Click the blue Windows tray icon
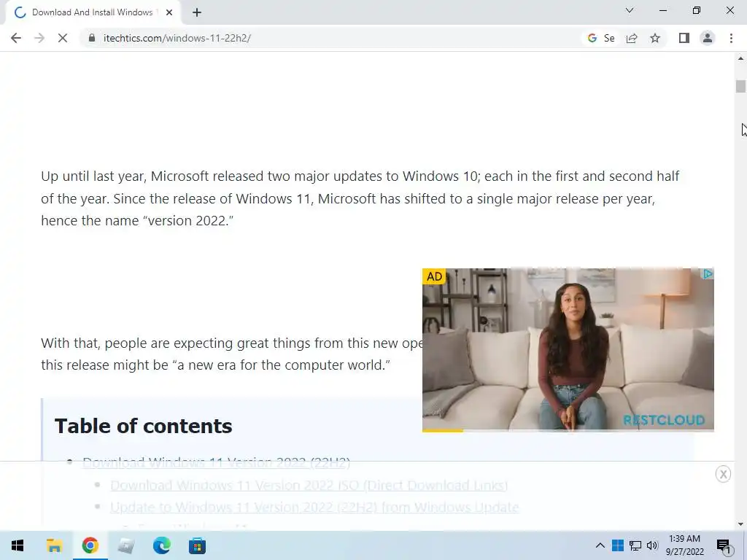 [x=617, y=545]
